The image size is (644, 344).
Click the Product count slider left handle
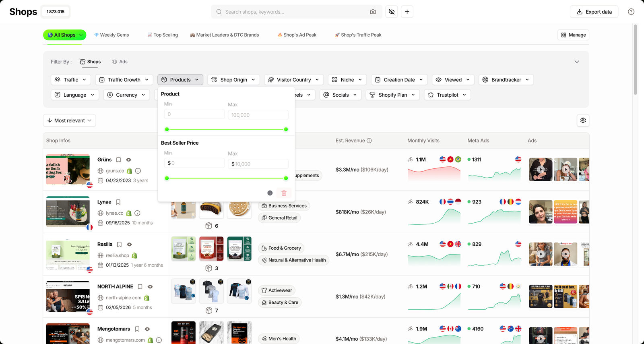(x=167, y=129)
